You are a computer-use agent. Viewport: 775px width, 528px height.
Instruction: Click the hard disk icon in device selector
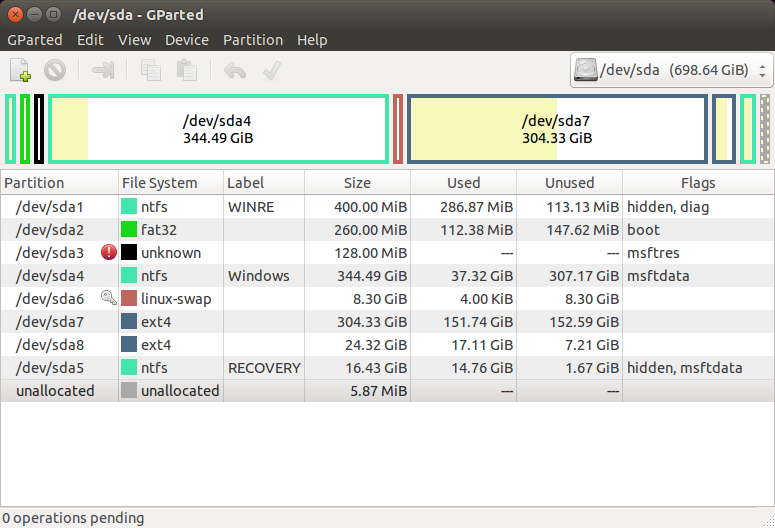click(x=586, y=70)
